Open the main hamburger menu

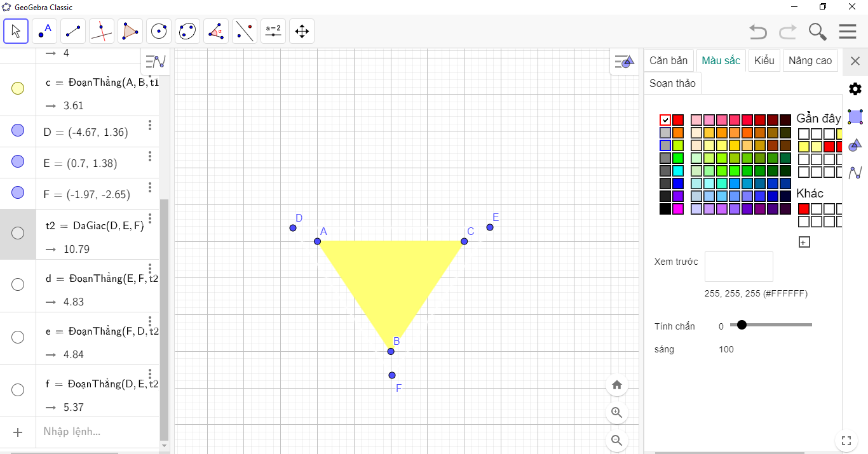[848, 31]
